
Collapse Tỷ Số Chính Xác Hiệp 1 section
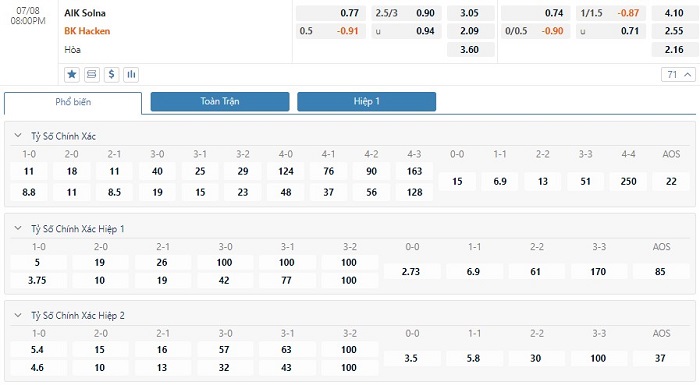tap(18, 228)
